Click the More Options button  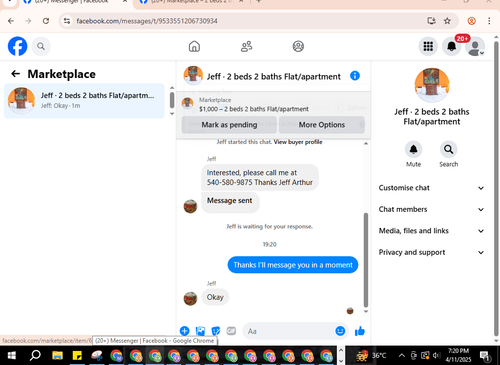(322, 125)
